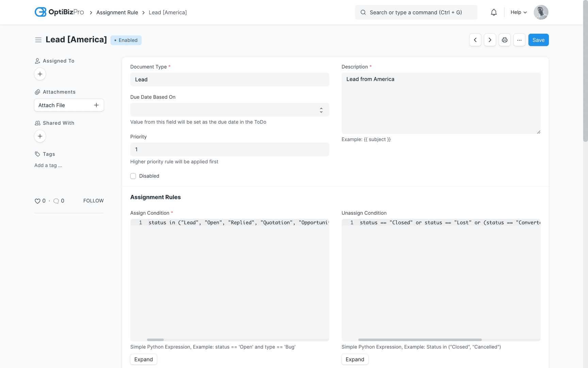The width and height of the screenshot is (588, 368).
Task: Navigate to next record with right chevron
Action: tap(490, 40)
